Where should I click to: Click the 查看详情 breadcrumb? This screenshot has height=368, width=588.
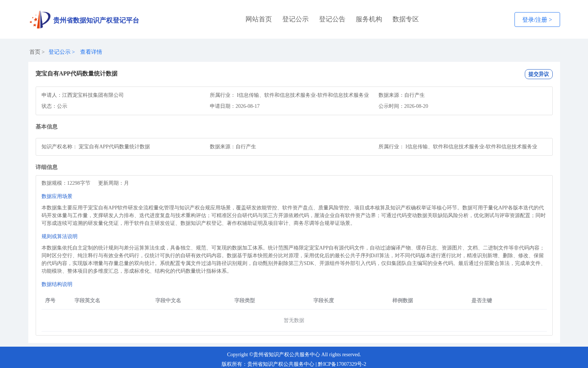click(91, 52)
